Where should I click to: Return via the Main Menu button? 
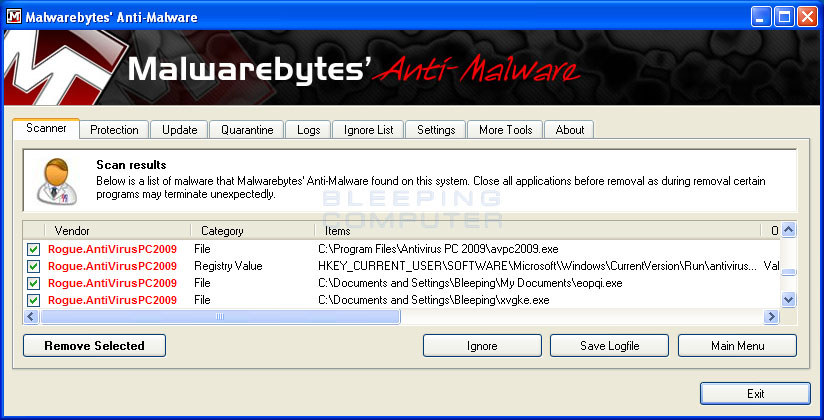tap(737, 345)
